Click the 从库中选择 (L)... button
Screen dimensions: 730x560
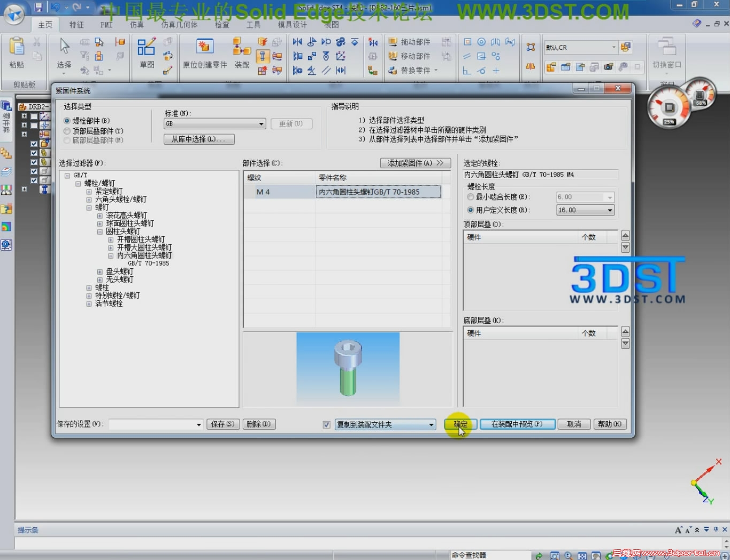tap(199, 139)
